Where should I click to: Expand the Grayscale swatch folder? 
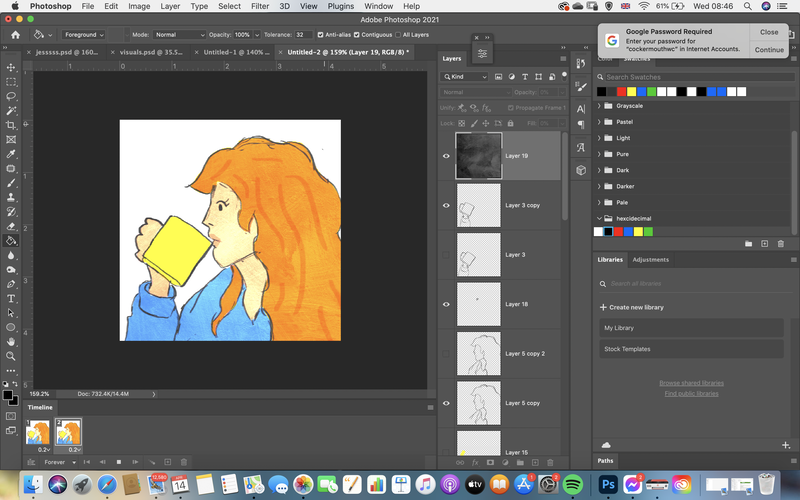(x=599, y=106)
